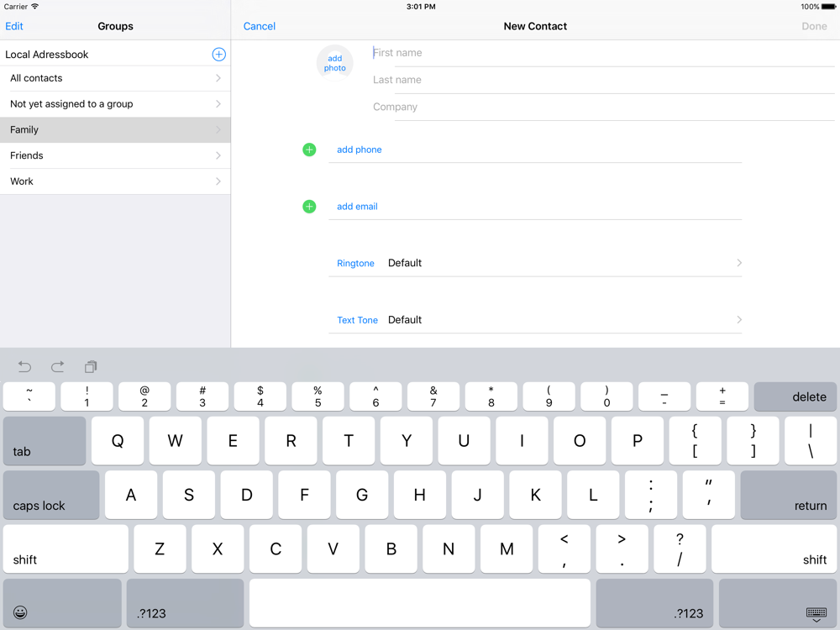Focus the Company field
Screen dimensions: 840x630
(x=604, y=107)
